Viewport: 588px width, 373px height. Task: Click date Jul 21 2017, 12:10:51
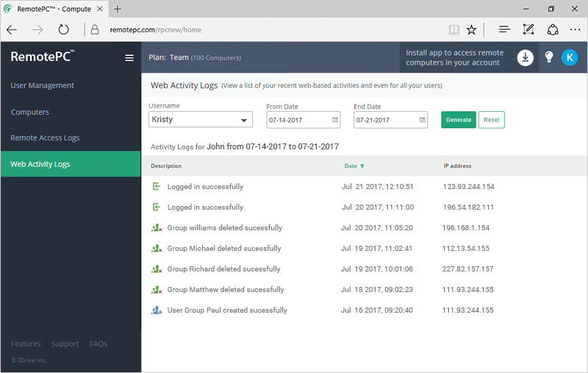377,187
